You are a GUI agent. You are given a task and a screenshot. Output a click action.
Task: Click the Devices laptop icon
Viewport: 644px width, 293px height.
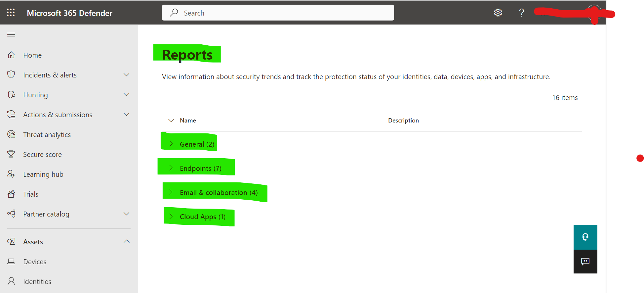click(x=11, y=262)
